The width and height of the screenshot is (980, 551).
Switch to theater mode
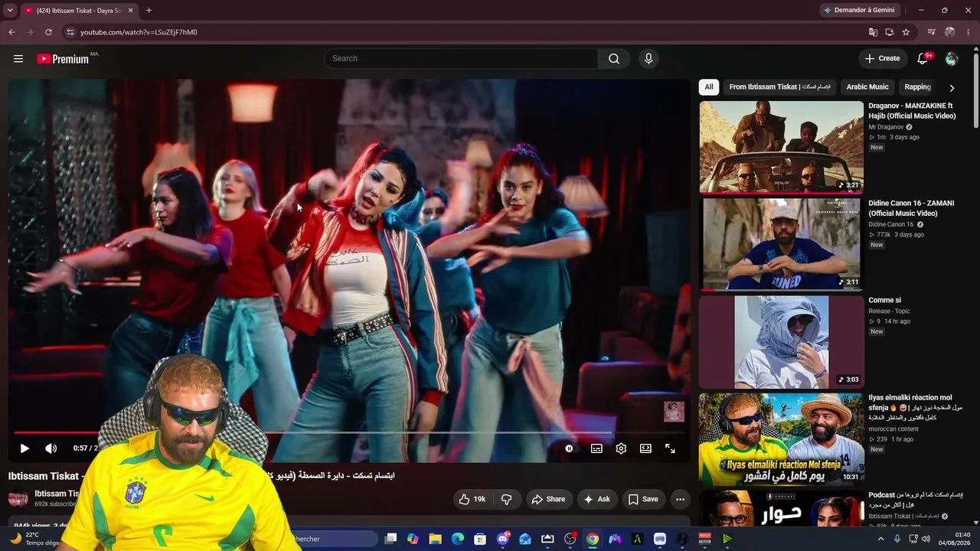[645, 448]
